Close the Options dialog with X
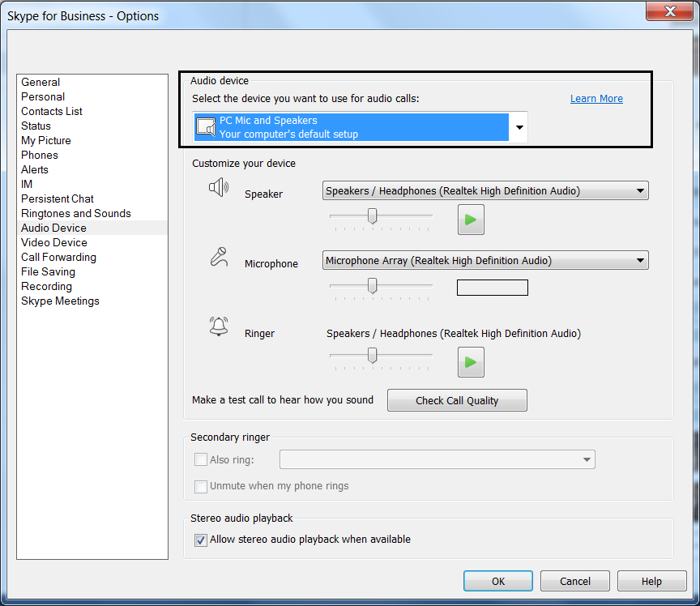Image resolution: width=700 pixels, height=606 pixels. 669,11
